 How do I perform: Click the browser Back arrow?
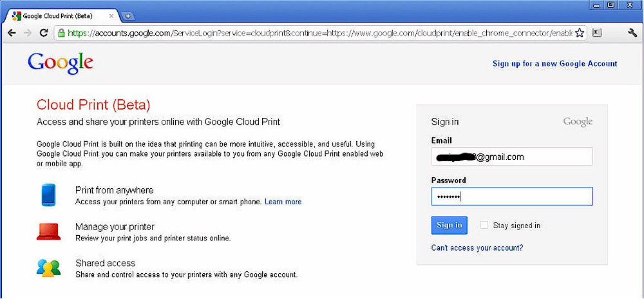(12, 33)
